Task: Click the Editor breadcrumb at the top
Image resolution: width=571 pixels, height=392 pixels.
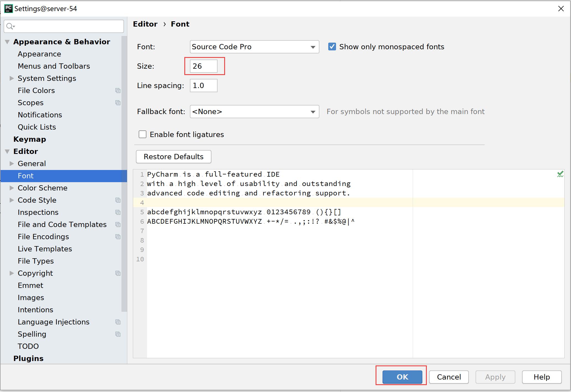Action: [x=145, y=24]
